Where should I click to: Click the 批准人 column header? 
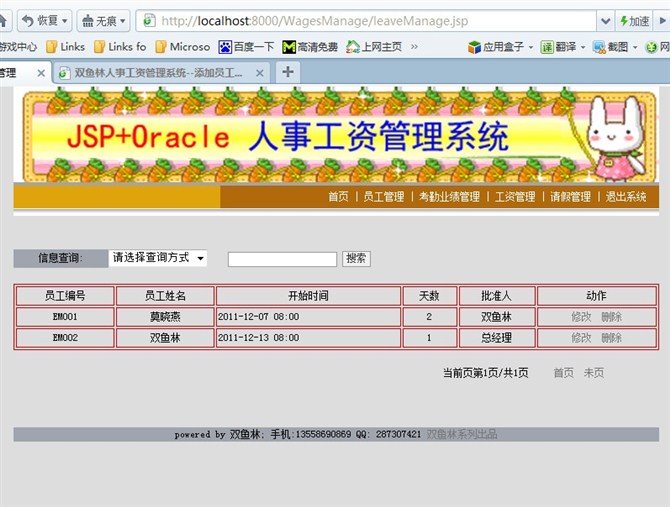click(x=497, y=296)
